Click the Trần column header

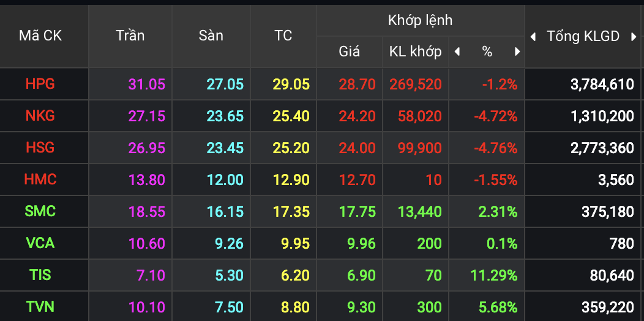coord(130,36)
